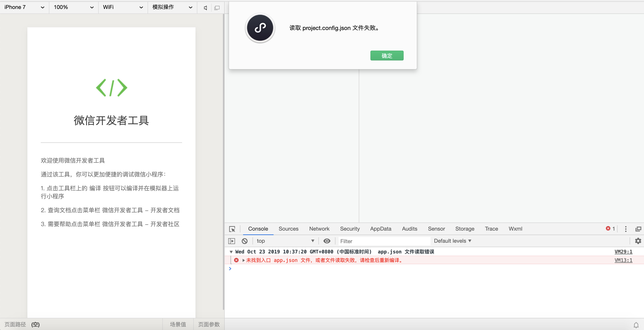
Task: Open the iPhone 7 device dropdown
Action: click(x=24, y=7)
